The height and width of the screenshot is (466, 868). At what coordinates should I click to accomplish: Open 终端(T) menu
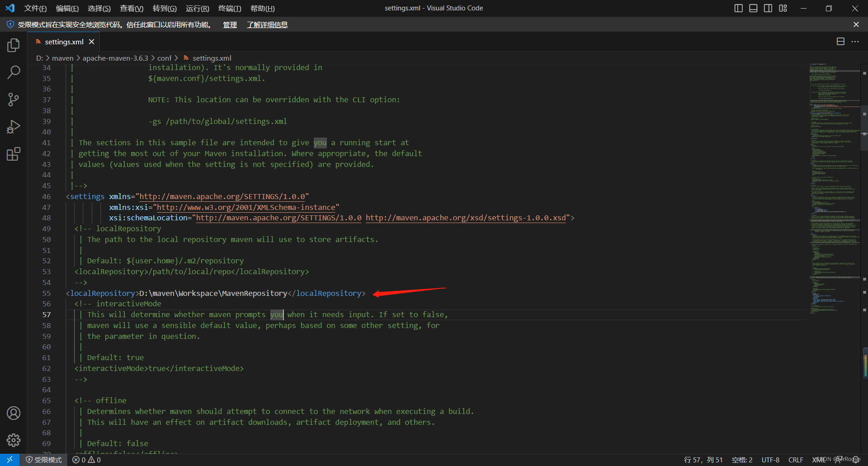tap(230, 8)
